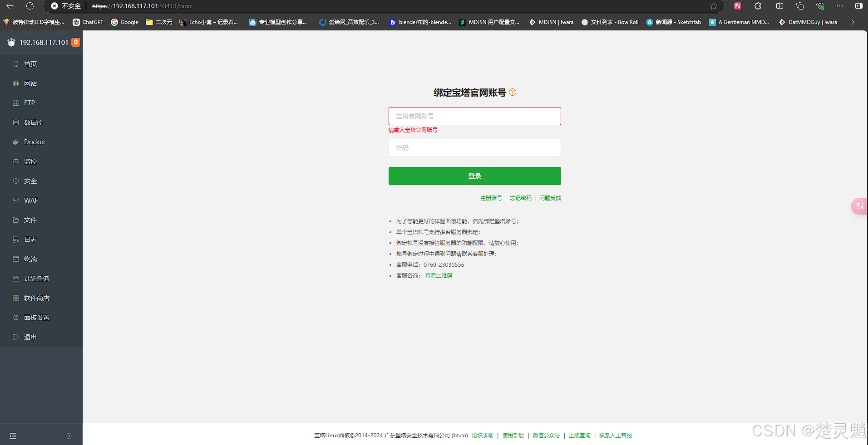Open the browser split screen icon
The image size is (868, 445).
[779, 6]
